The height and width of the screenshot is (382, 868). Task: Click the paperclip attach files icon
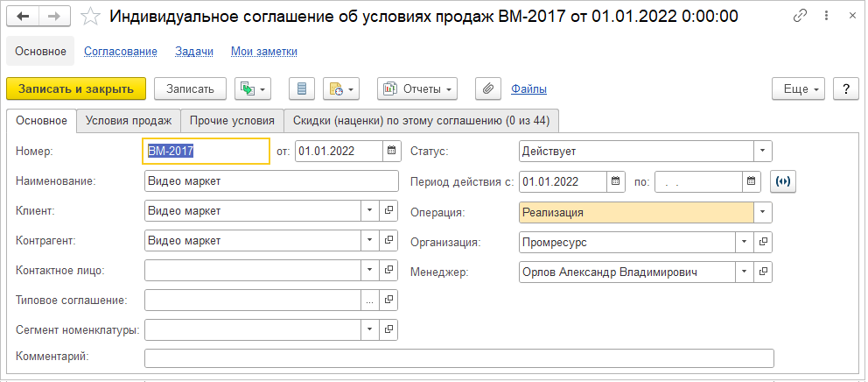click(489, 88)
